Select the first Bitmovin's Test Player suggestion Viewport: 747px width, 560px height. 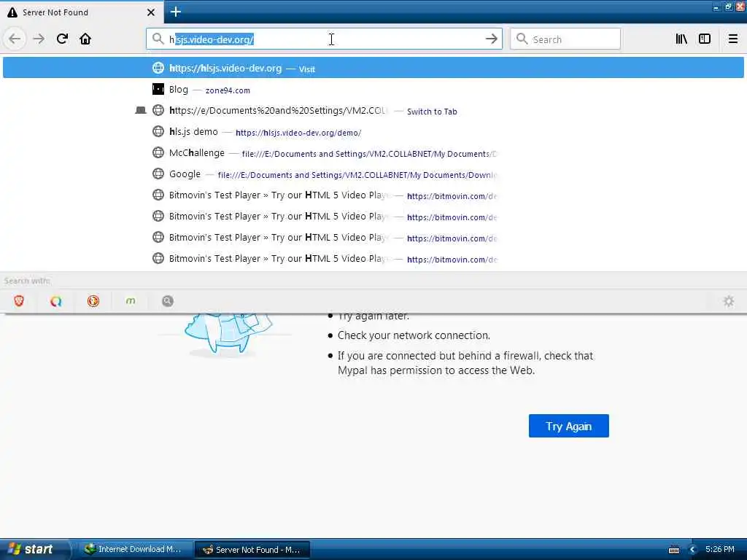[373, 195]
